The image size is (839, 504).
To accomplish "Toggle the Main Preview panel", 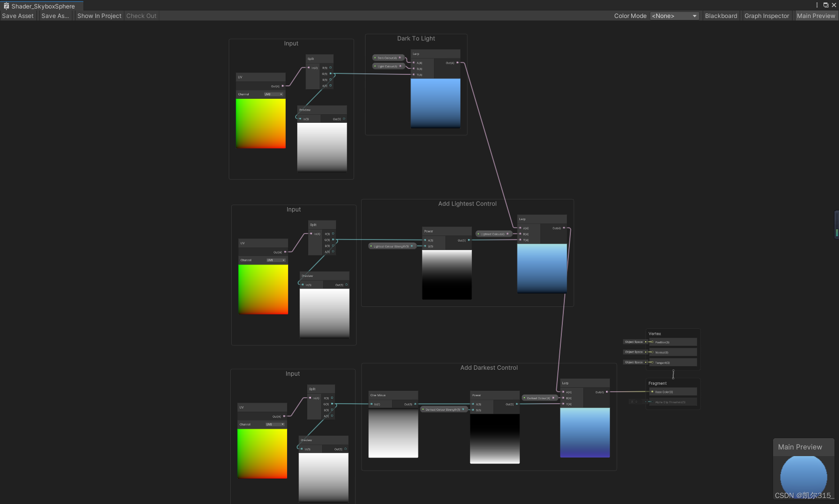I will [x=817, y=15].
